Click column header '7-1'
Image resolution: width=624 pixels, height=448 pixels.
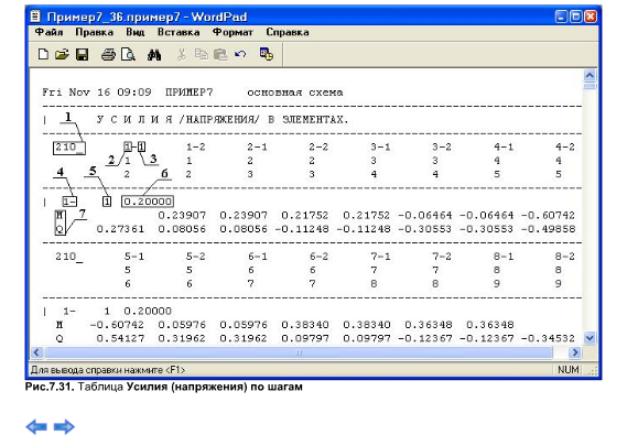point(380,256)
